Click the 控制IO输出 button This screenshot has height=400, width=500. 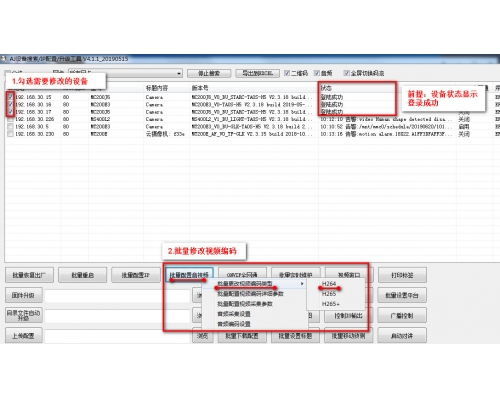tap(349, 315)
